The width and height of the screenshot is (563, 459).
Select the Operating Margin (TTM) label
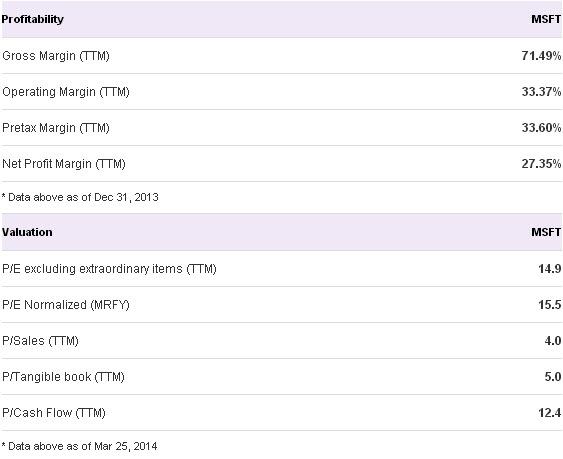tap(66, 92)
